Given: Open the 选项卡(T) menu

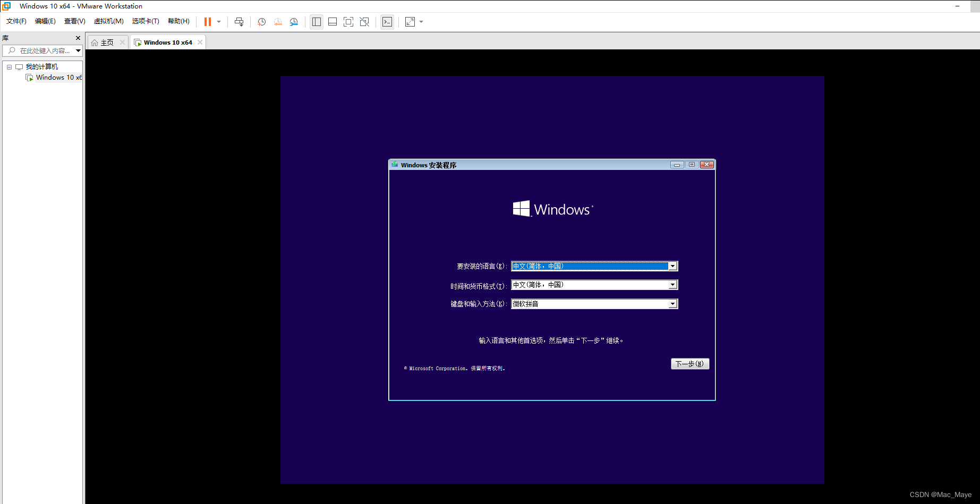Looking at the screenshot, I should (146, 21).
